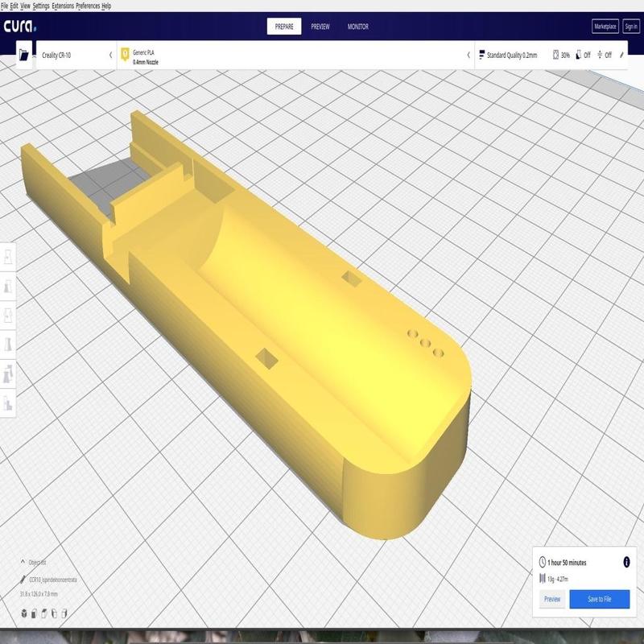The width and height of the screenshot is (644, 644).
Task: Click the Sign in button
Action: pyautogui.click(x=631, y=27)
